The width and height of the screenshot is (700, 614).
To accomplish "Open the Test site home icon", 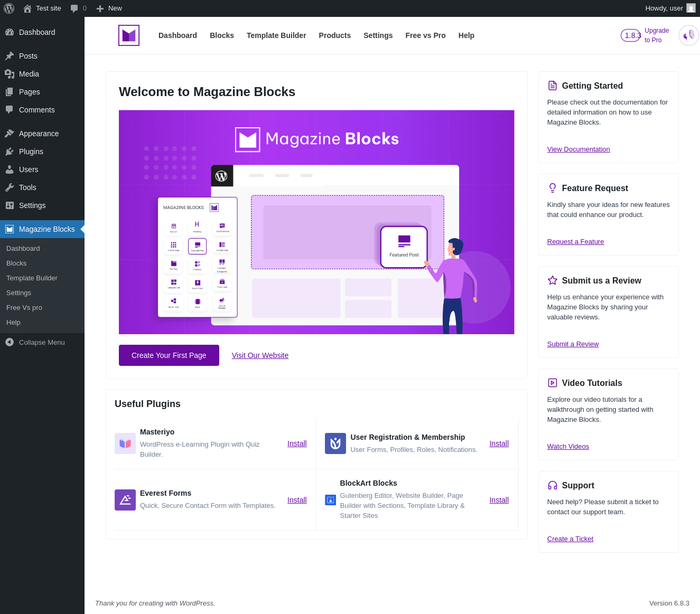I will (x=27, y=8).
